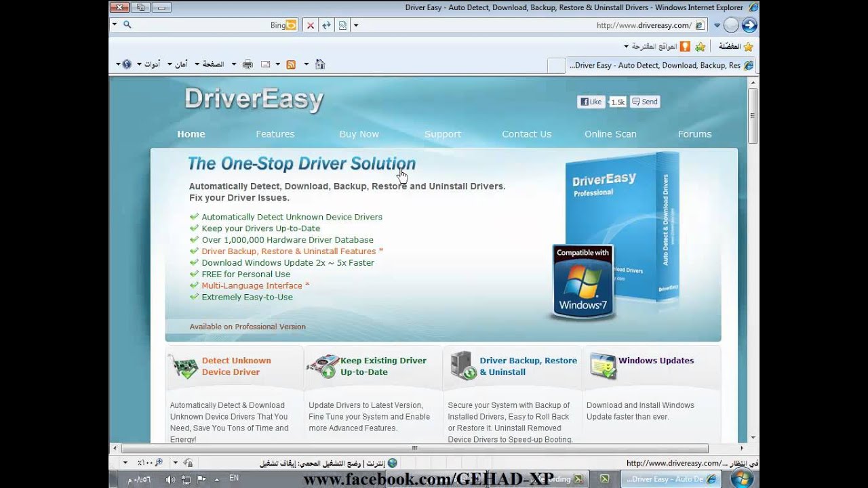Click the Keep Existing Driver graphics card icon
The height and width of the screenshot is (488, 868).
(323, 366)
